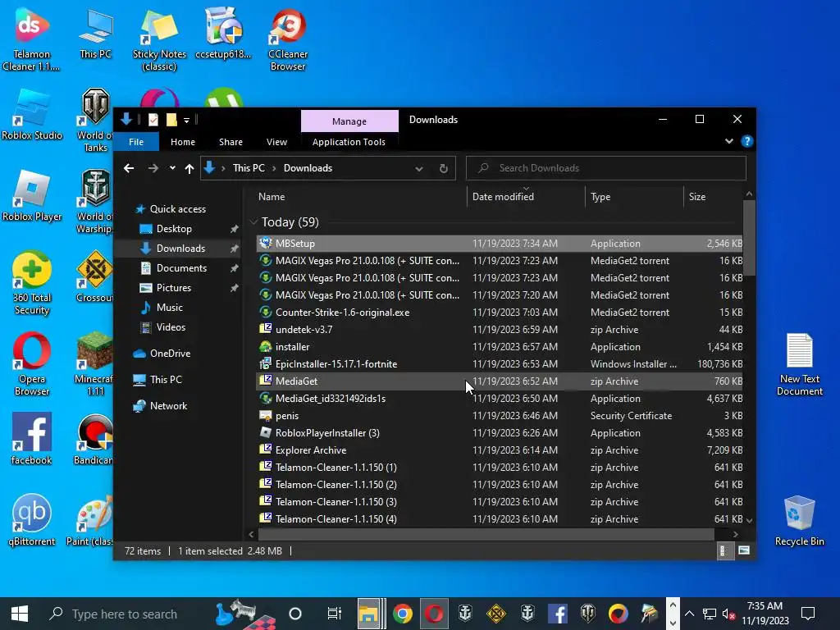The image size is (840, 630).
Task: Open ccsetup618 installer on desktop
Action: pos(223,34)
